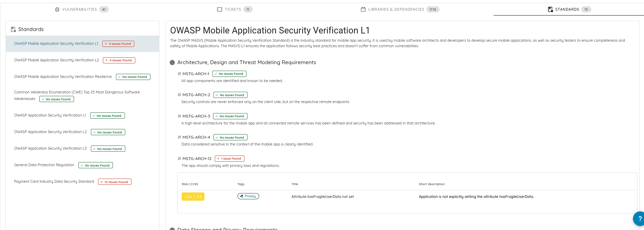Image resolution: width=644 pixels, height=230 pixels.
Task: Select General Data Protection Regulation standard
Action: coord(44,165)
